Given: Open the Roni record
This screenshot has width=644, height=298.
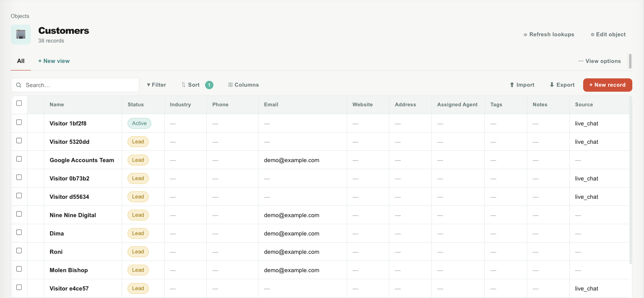Looking at the screenshot, I should coord(56,252).
